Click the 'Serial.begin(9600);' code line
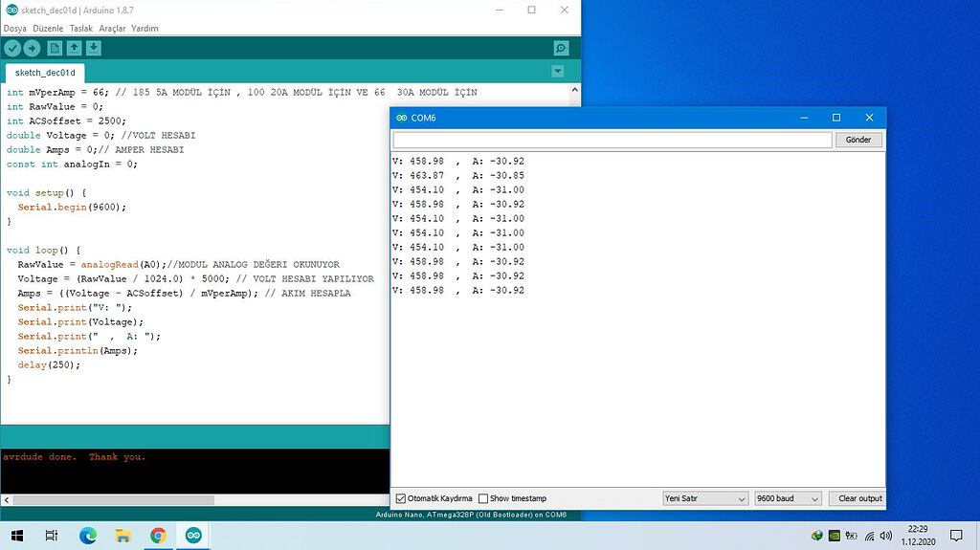The width and height of the screenshot is (980, 550). 72,208
